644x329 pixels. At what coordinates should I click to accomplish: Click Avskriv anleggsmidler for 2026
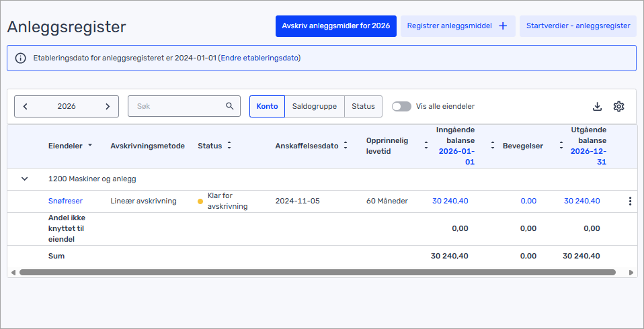tap(335, 26)
